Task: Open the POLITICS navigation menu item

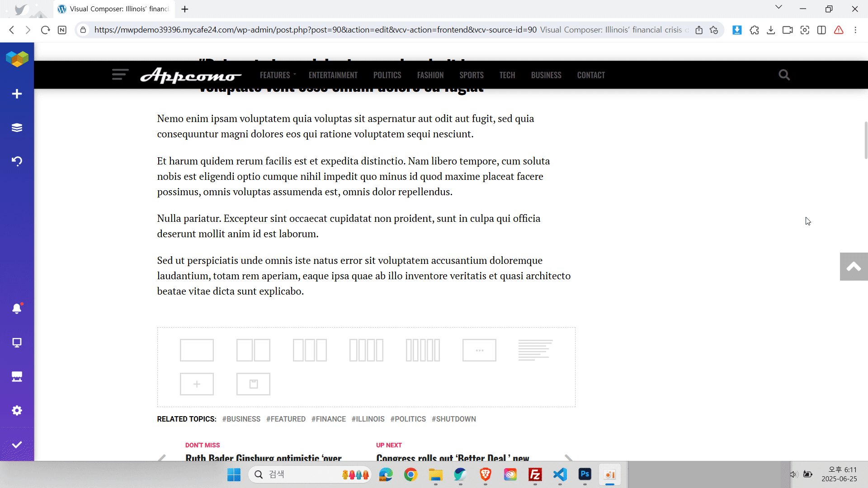Action: pyautogui.click(x=387, y=75)
